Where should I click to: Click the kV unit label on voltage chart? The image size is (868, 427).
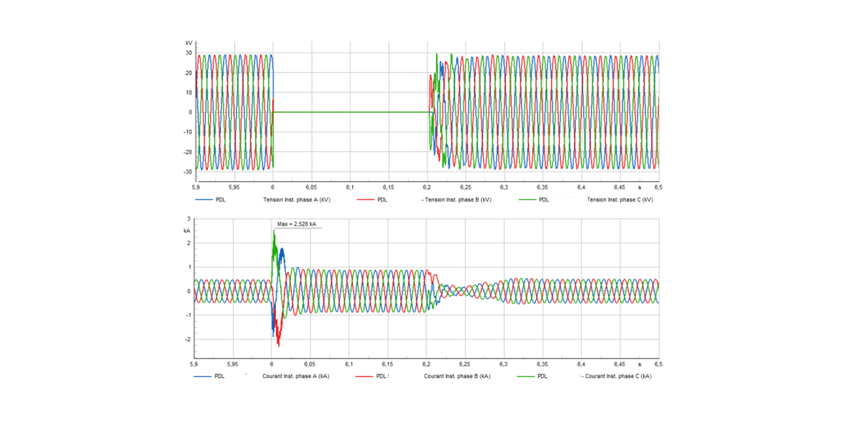tap(189, 43)
